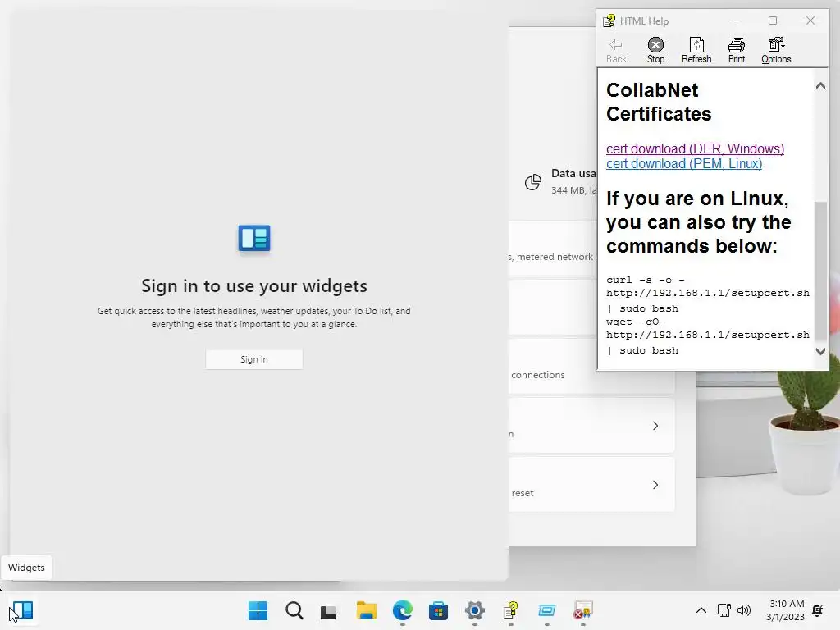Open the clock showing 3:10 AM
This screenshot has height=630, width=840.
[x=785, y=610]
